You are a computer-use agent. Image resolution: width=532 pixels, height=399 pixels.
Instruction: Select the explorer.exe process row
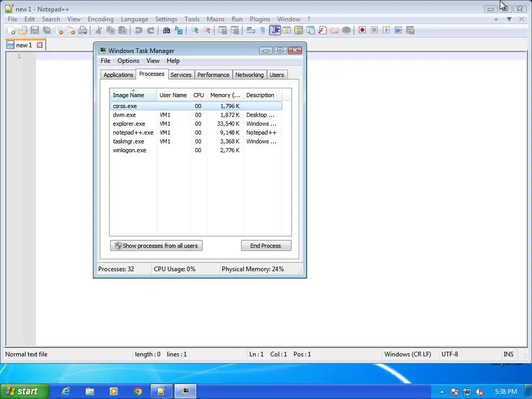pos(196,124)
